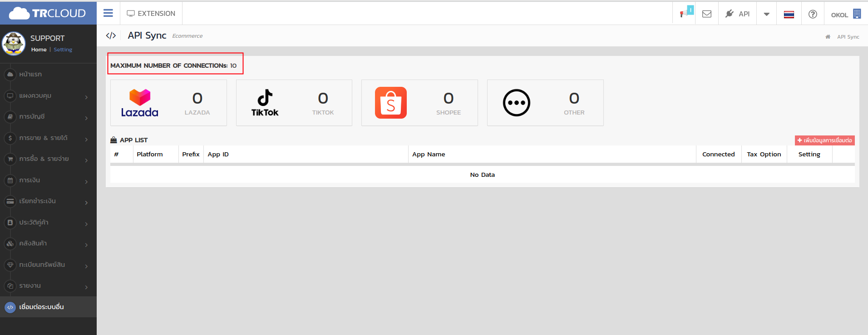Open the API plug menu
The width and height of the screenshot is (868, 335).
click(737, 14)
